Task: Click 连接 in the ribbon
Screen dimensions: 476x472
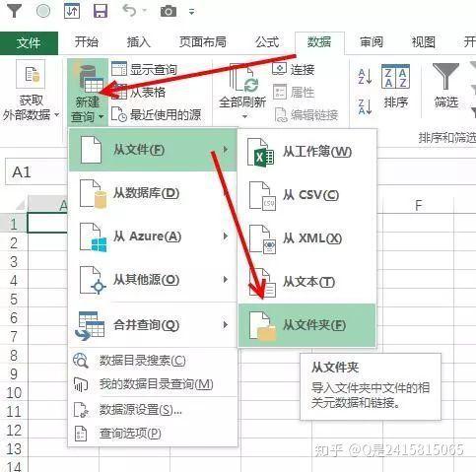Action: tap(294, 69)
